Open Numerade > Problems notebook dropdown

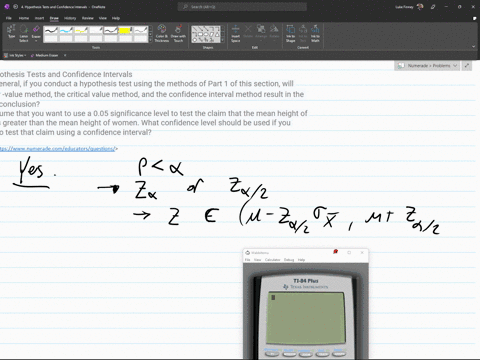(x=428, y=66)
